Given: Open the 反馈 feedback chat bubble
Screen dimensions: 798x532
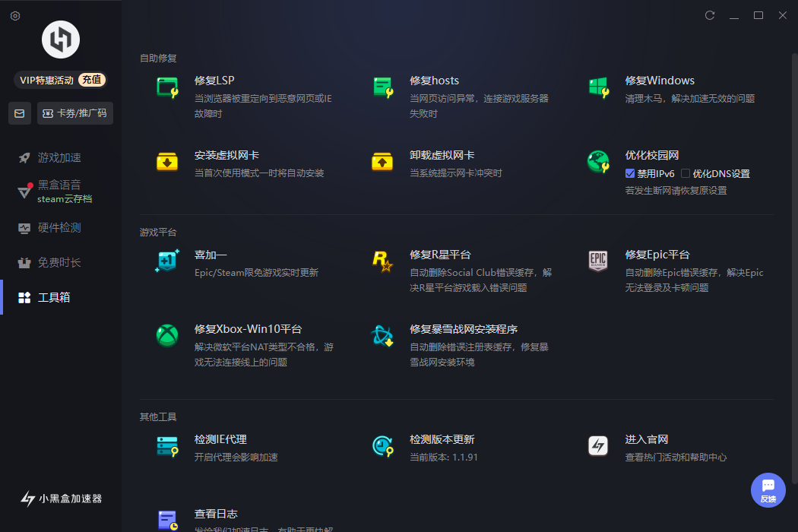Looking at the screenshot, I should coord(768,490).
